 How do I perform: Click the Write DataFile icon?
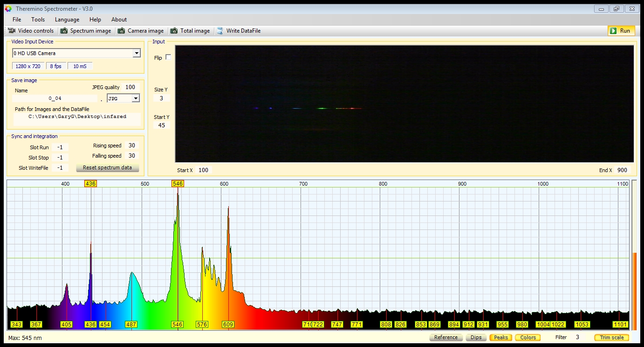point(220,31)
